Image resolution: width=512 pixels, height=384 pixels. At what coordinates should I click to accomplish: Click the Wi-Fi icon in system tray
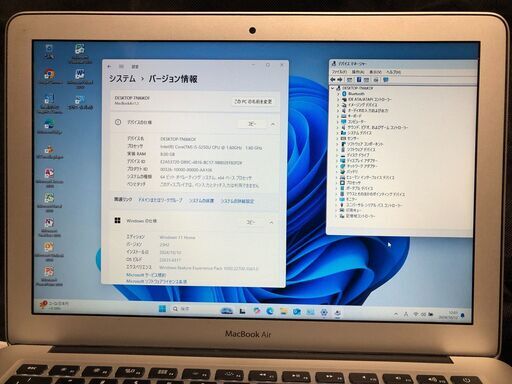(x=416, y=314)
